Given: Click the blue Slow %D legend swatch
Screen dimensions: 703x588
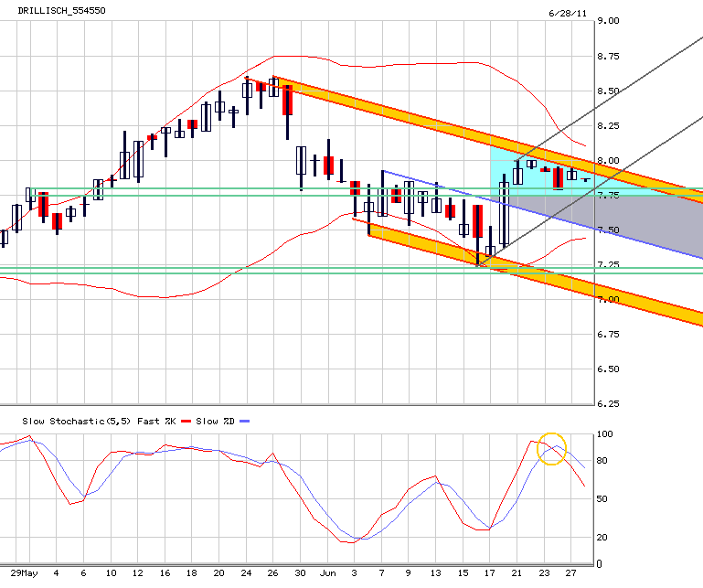Looking at the screenshot, I should (244, 422).
